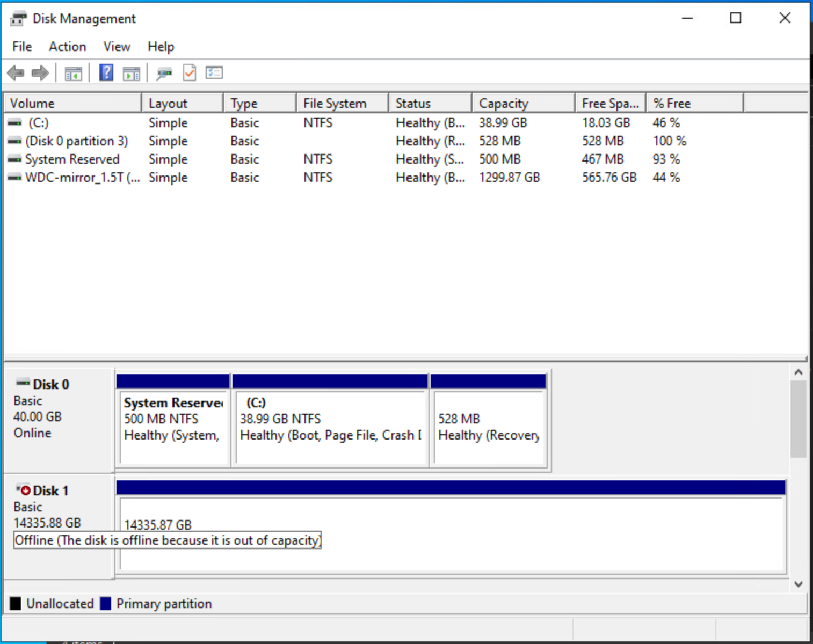813x644 pixels.
Task: Toggle Show/Hide Console Tree toolbar icon
Action: pos(73,73)
